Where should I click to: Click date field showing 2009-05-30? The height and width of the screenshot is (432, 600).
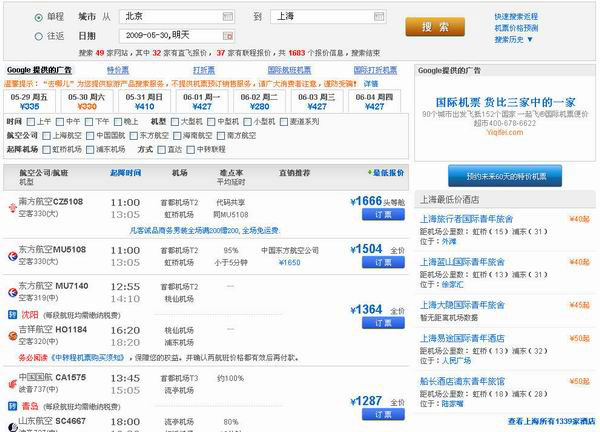177,36
